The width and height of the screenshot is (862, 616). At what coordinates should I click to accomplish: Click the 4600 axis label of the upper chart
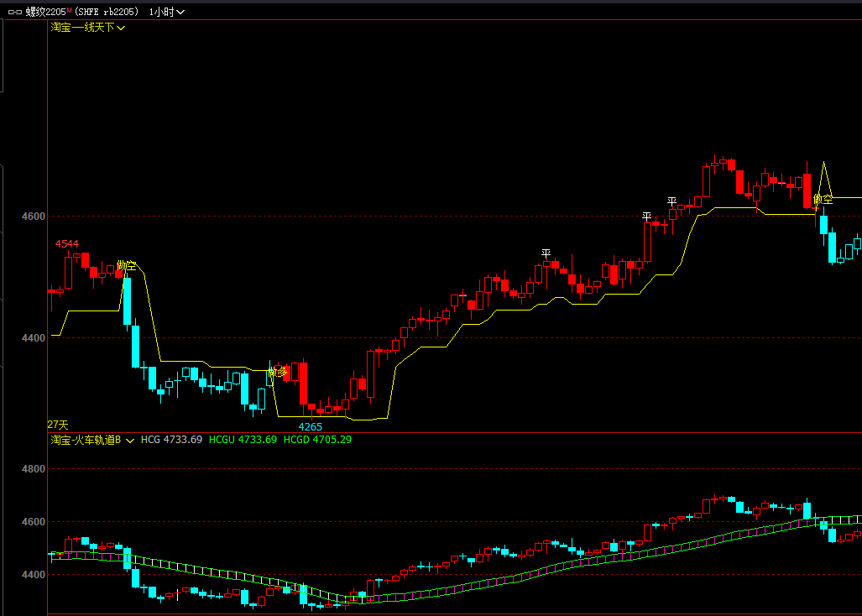pyautogui.click(x=34, y=217)
